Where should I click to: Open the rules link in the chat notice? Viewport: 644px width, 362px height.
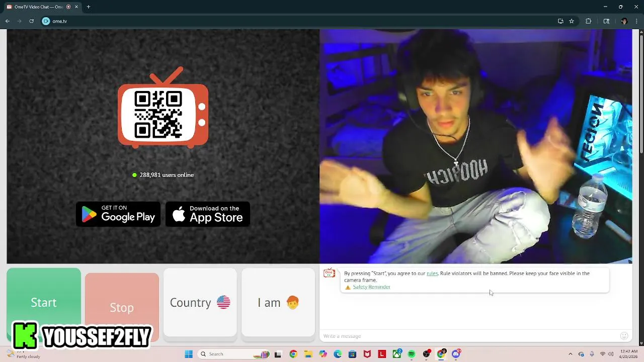(432, 274)
